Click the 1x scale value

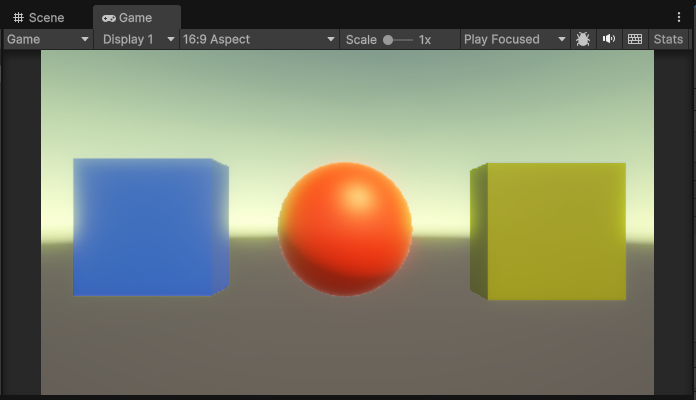pos(425,39)
